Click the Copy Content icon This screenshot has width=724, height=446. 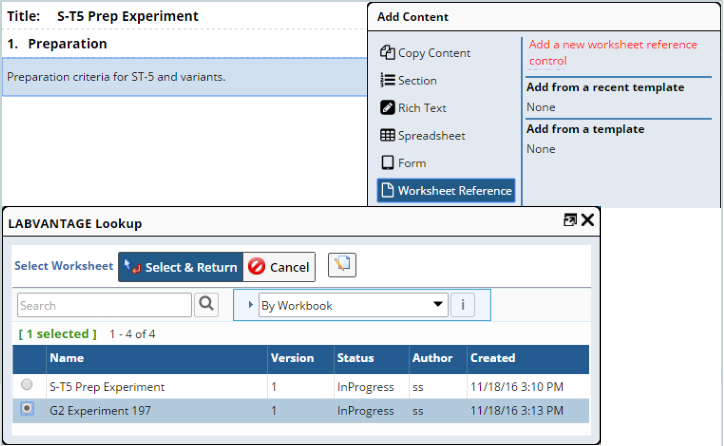(x=387, y=53)
